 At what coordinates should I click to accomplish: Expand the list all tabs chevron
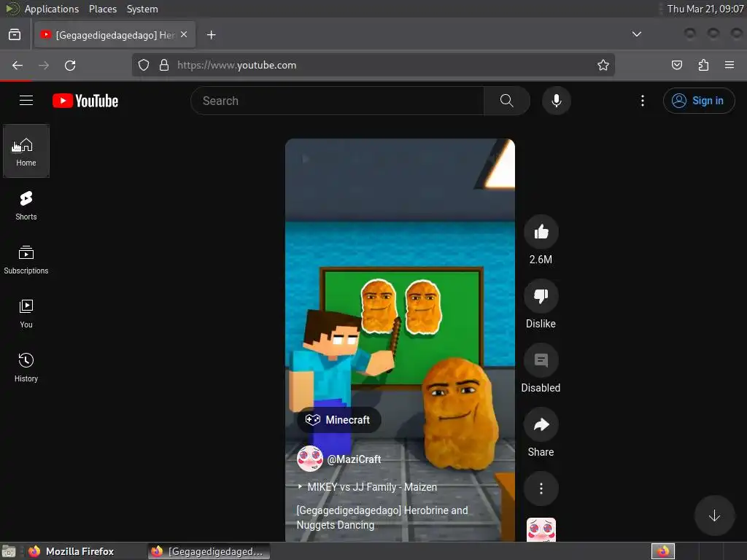(x=636, y=34)
